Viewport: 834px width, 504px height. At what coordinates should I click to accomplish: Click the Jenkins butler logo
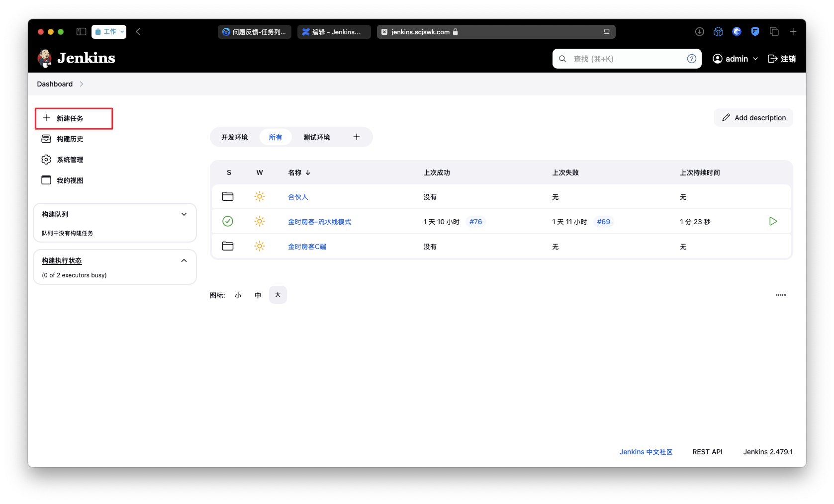(x=45, y=58)
